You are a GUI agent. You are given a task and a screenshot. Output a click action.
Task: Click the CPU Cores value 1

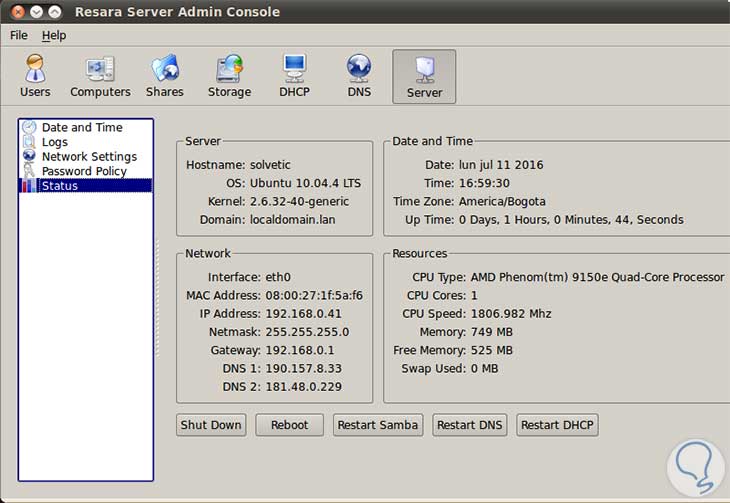474,295
